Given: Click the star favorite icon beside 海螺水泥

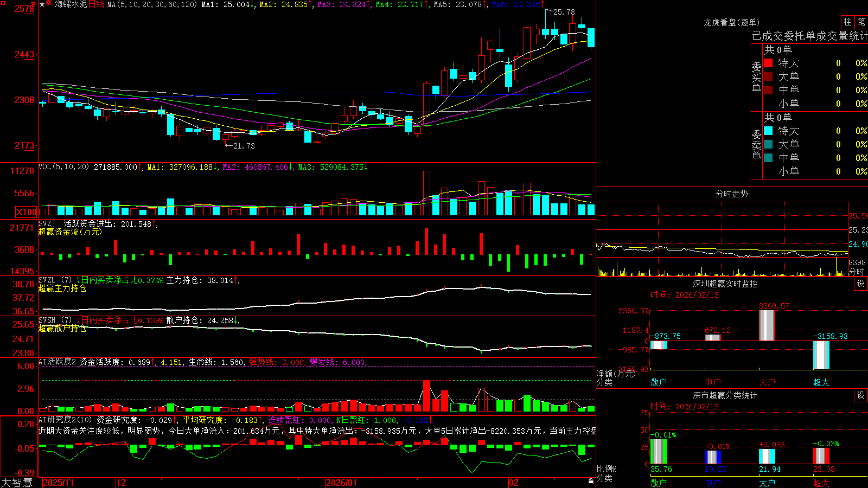Looking at the screenshot, I should 42,4.
